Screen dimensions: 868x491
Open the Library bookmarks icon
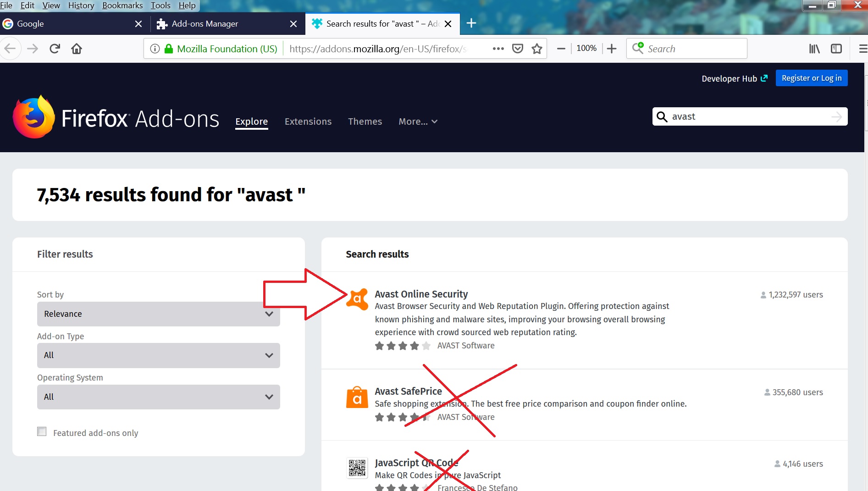814,49
